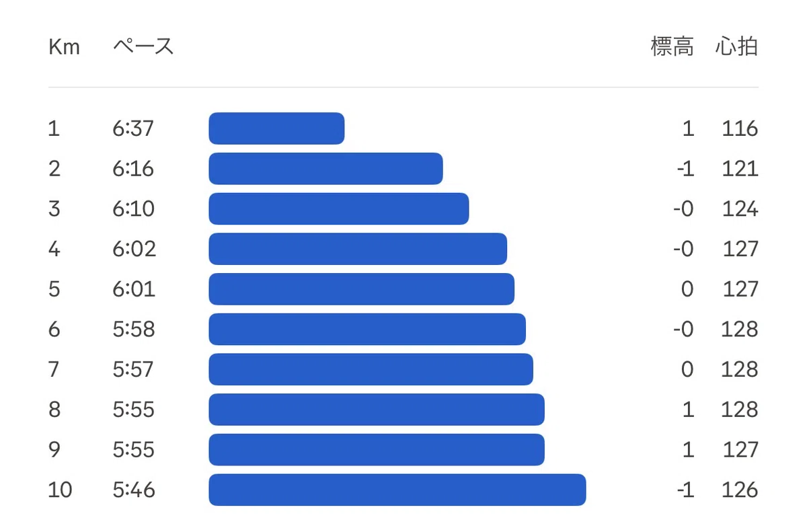Select the pace bar for kilometer 9
This screenshot has height=532, width=807.
(x=377, y=449)
